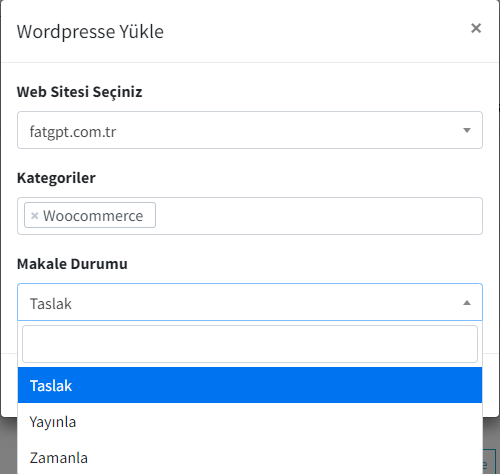Click the Wordpresse Yükle dialog title

90,32
